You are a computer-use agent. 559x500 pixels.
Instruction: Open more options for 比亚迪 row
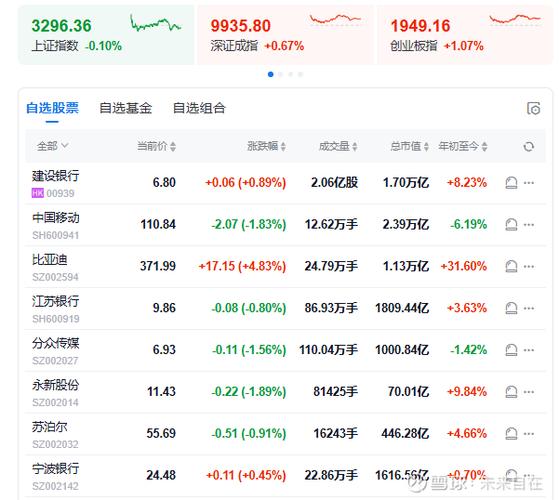click(x=529, y=266)
